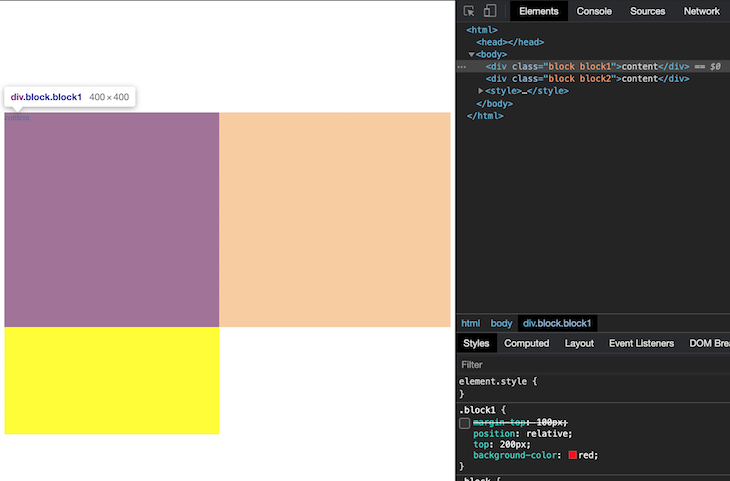Enable the margin-top property checkbox

[464, 423]
